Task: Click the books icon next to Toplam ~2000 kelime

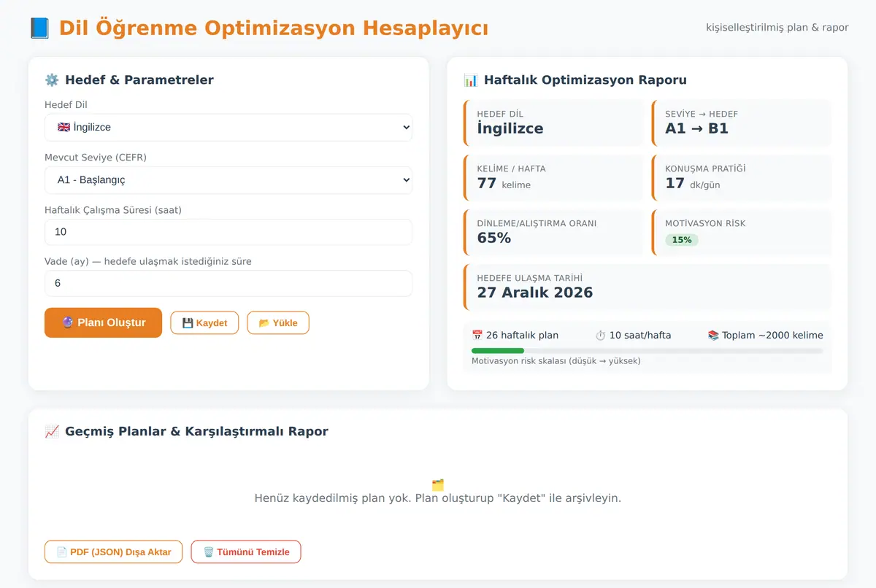Action: coord(713,336)
